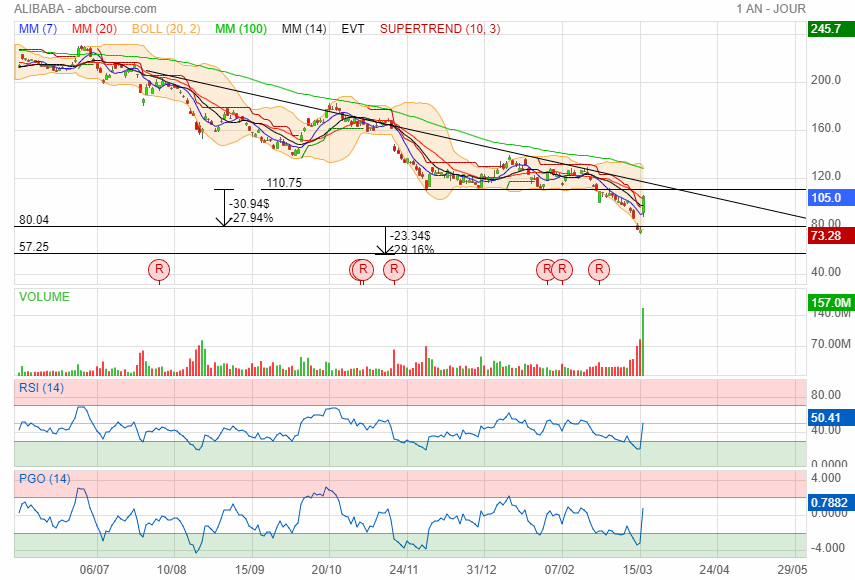Screen dimensions: 855x580
Task: Click the R event marker near 10/08
Action: tap(159, 269)
